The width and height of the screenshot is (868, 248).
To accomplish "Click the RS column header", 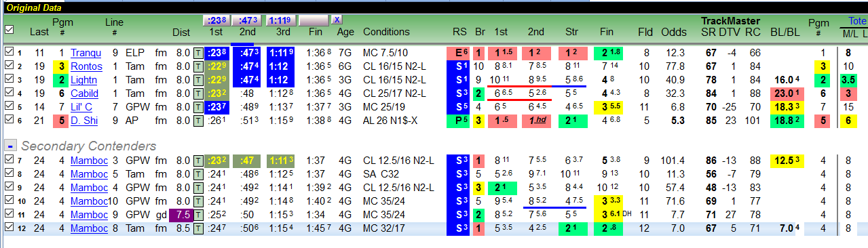I will click(x=459, y=32).
